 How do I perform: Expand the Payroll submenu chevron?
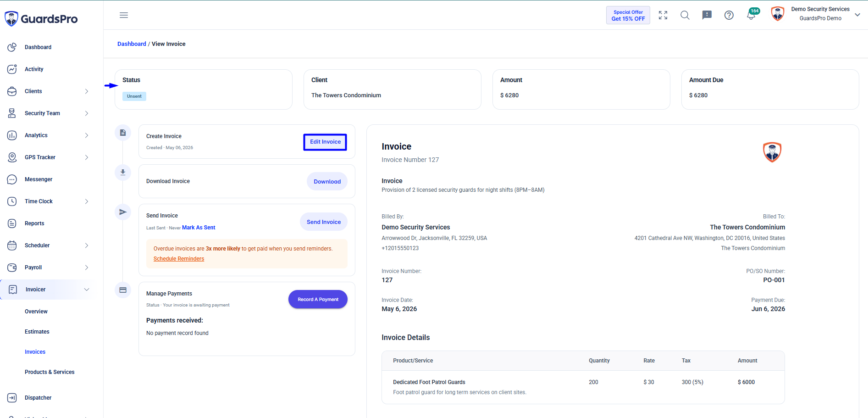click(87, 268)
